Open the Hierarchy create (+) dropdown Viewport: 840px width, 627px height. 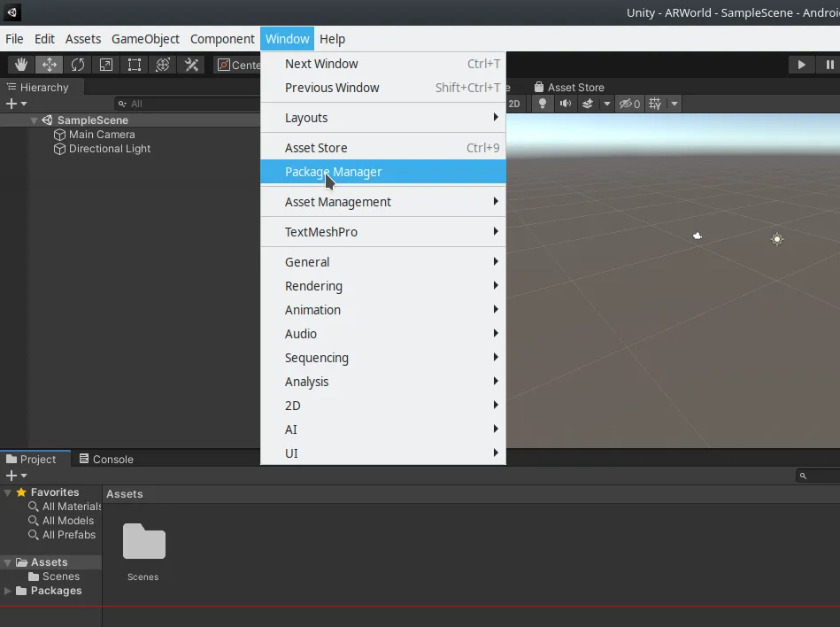[x=16, y=104]
